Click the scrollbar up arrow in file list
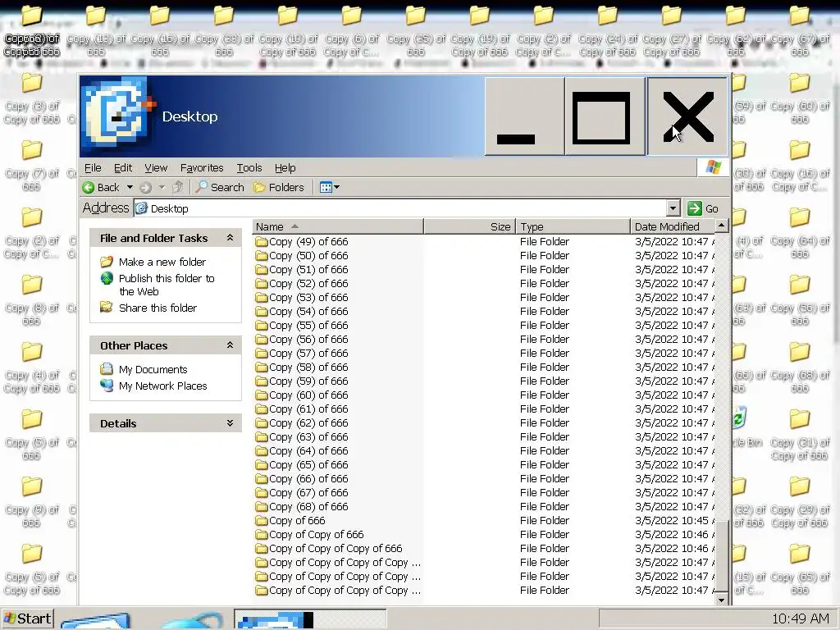Image resolution: width=840 pixels, height=630 pixels. point(722,226)
